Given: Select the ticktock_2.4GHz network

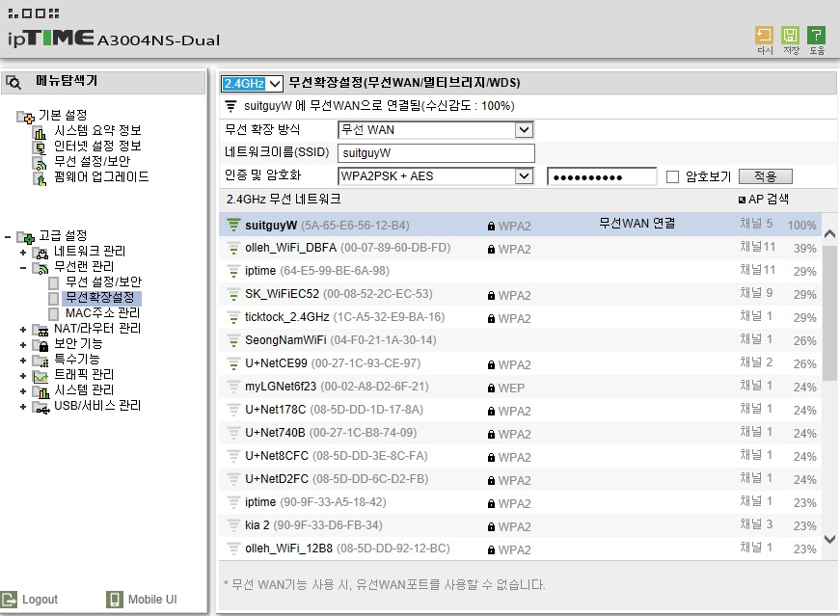Looking at the screenshot, I should tap(520, 317).
